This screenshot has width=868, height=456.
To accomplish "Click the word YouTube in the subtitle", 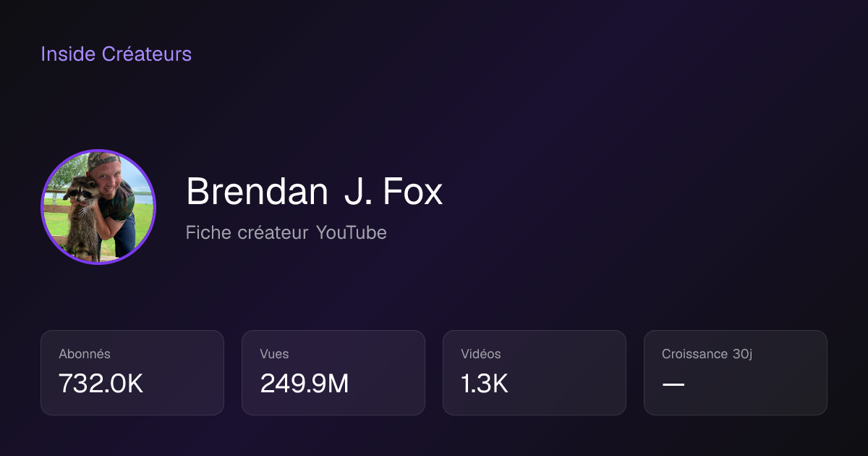I will coord(352,233).
